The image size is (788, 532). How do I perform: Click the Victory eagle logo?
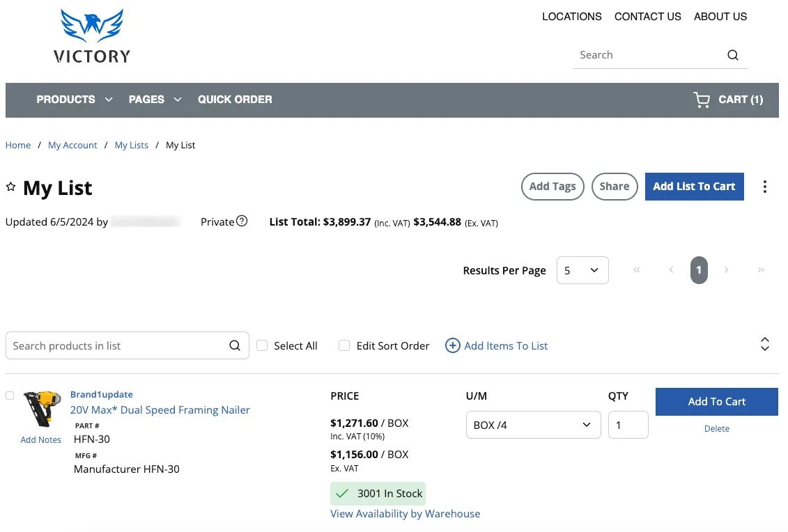(x=92, y=36)
